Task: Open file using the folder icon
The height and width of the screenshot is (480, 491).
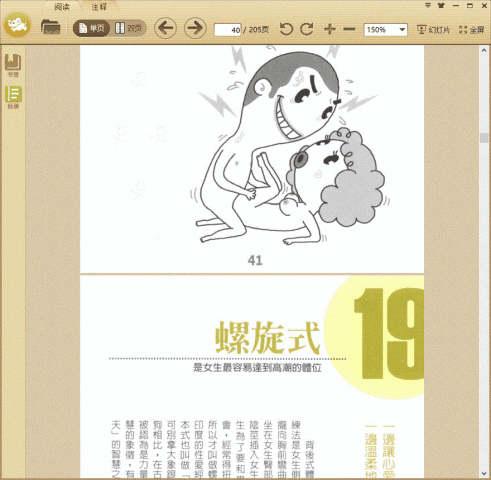Action: 50,27
